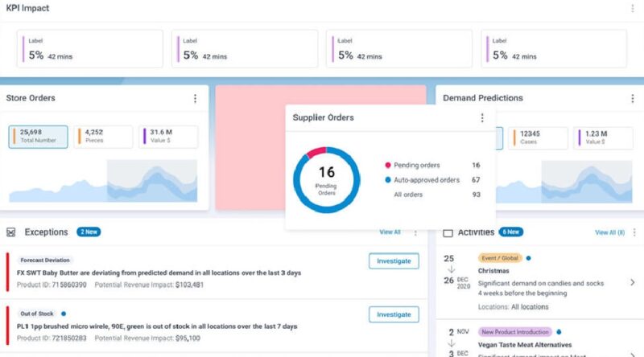
Task: Open View All (8) activities link
Action: coord(609,232)
